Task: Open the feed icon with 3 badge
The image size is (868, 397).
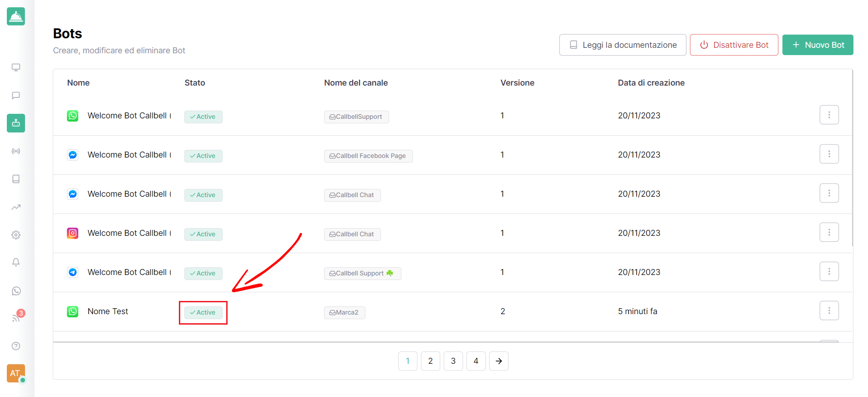Action: [16, 318]
